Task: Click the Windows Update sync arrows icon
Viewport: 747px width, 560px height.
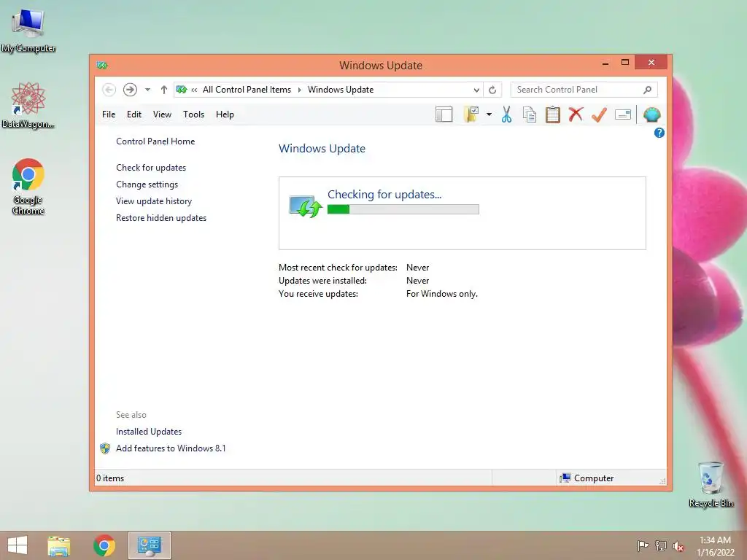Action: click(306, 206)
